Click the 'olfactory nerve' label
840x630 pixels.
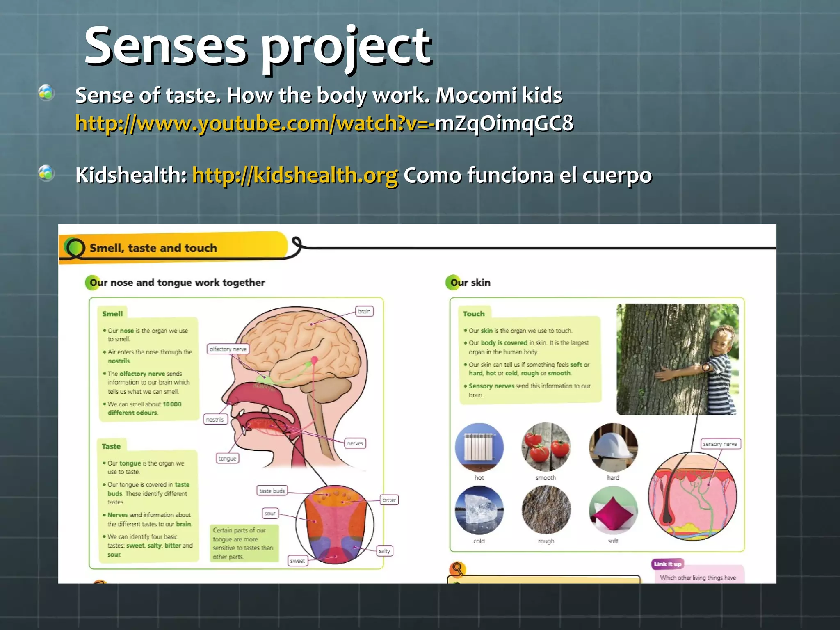coord(228,349)
